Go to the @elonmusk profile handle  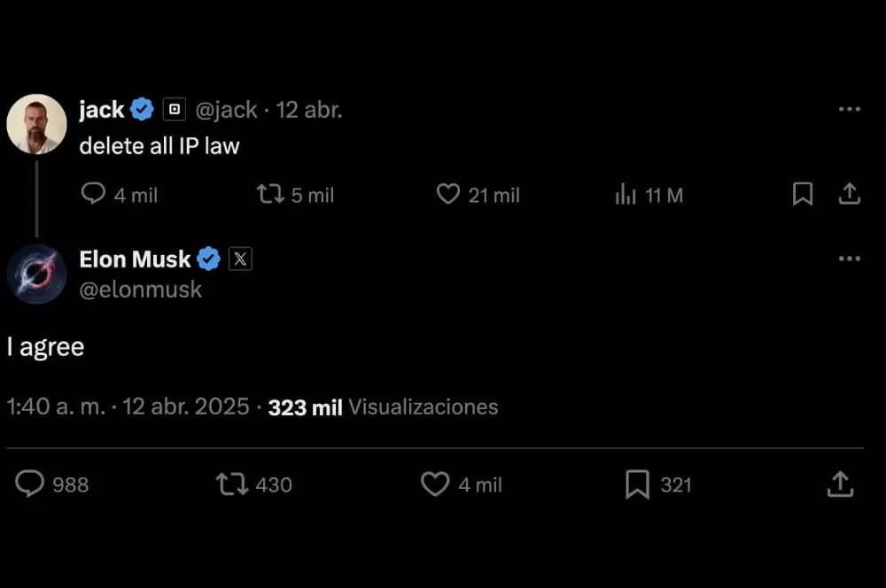point(140,290)
